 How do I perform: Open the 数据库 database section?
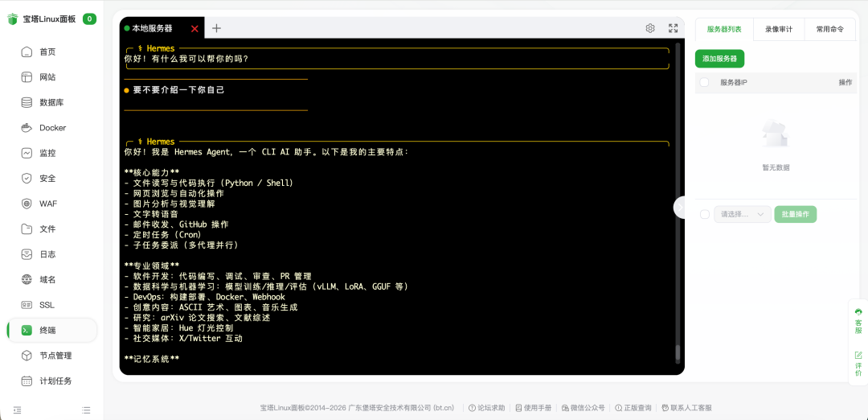(51, 102)
